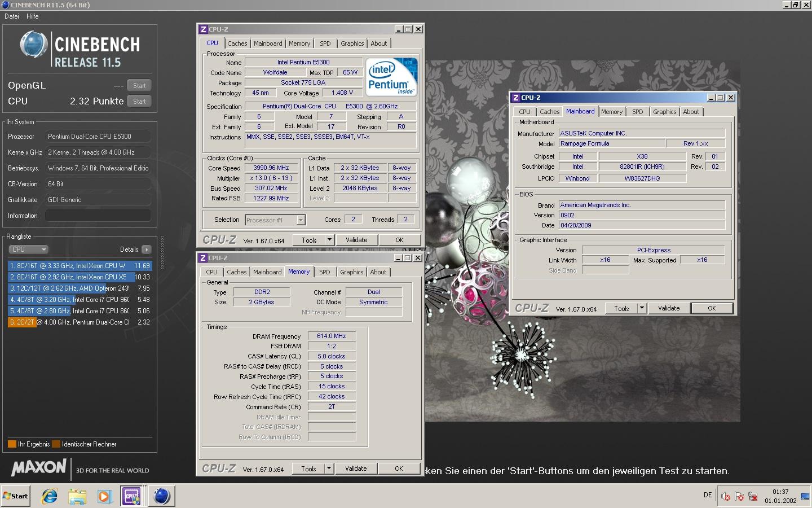Click the Cinebench globe logo
This screenshot has width=812, height=508.
tap(33, 45)
